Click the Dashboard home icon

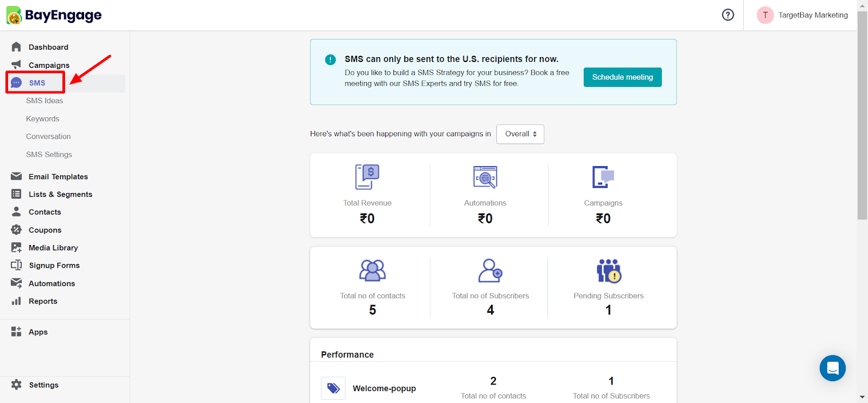click(16, 47)
